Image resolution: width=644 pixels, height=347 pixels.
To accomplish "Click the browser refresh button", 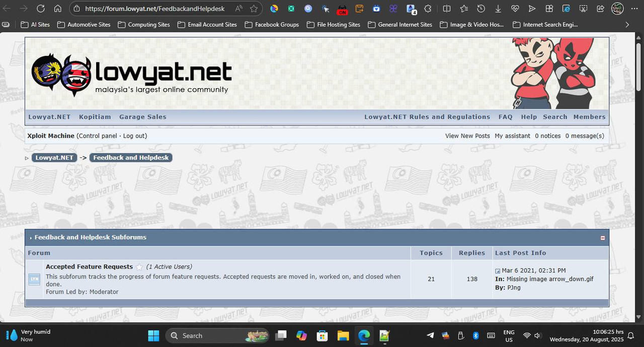I will click(41, 9).
